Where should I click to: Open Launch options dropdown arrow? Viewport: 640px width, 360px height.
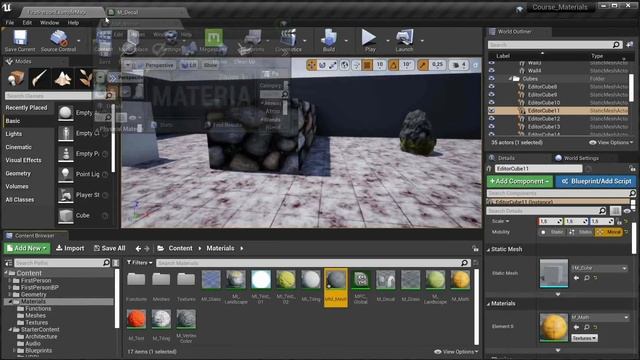[422, 41]
